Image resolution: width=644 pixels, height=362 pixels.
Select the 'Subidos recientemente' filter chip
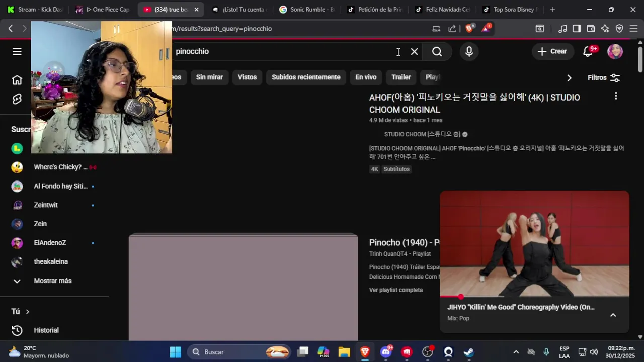coord(306,77)
